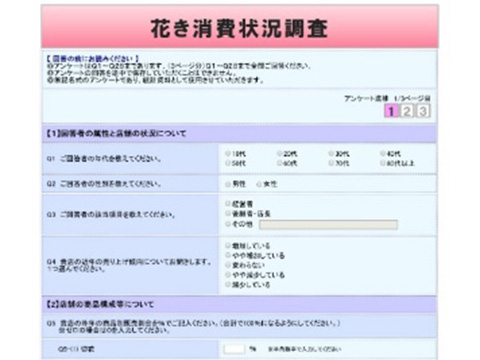Select その他 radio option in Q3
The height and width of the screenshot is (360, 480).
[228, 224]
